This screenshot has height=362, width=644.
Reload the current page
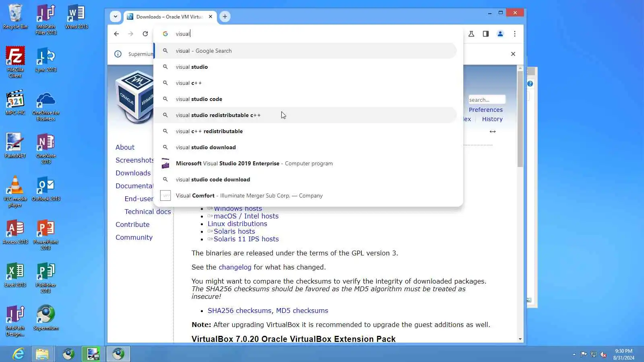[x=145, y=34]
